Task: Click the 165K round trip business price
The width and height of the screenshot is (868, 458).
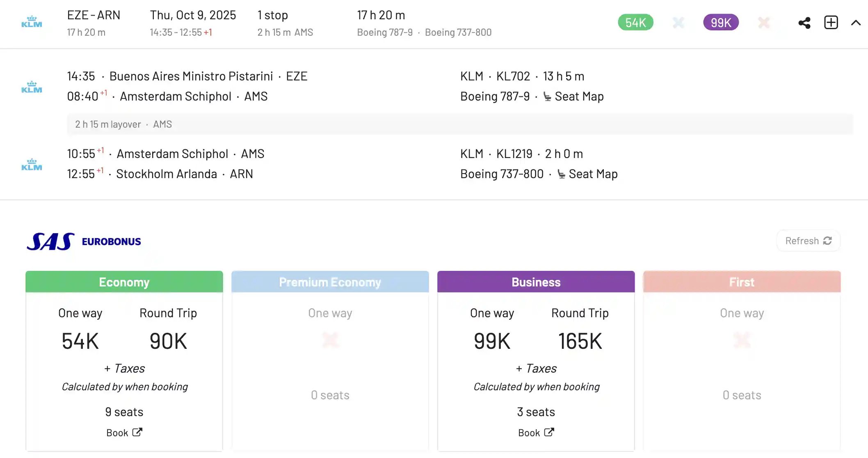Action: (580, 341)
